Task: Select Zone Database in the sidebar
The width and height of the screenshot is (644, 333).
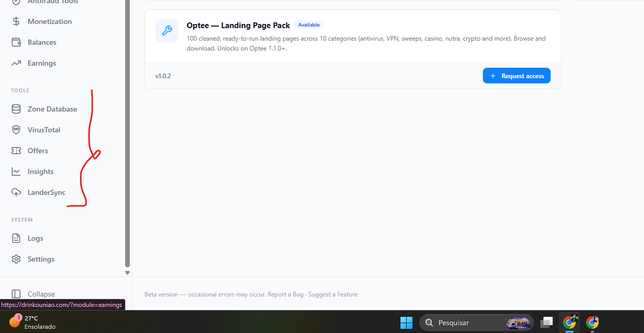Action: (52, 109)
